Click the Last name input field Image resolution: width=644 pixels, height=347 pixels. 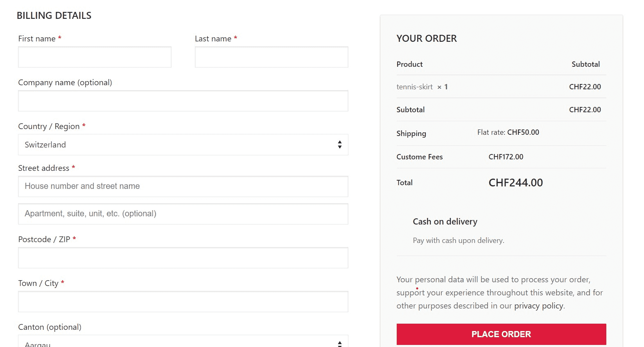click(x=271, y=57)
